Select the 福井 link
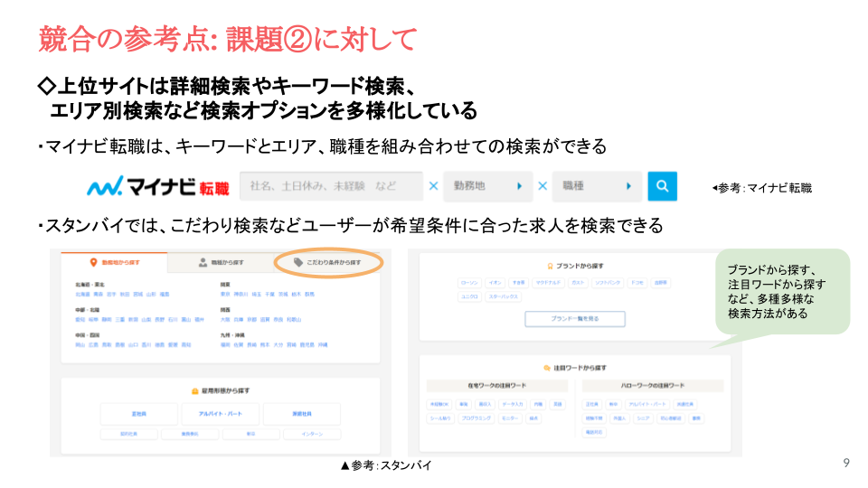The height and width of the screenshot is (488, 868). pos(199,320)
